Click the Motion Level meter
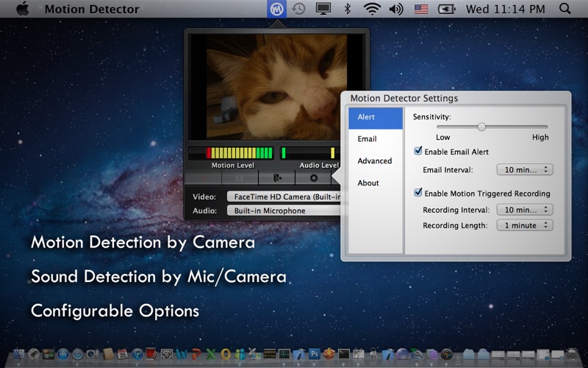Viewport: 588px width, 368px height. point(231,153)
